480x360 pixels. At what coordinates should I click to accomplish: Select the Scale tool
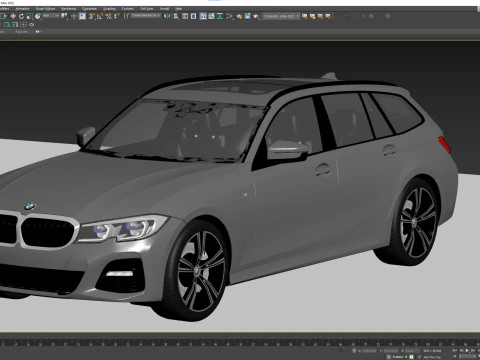30,16
